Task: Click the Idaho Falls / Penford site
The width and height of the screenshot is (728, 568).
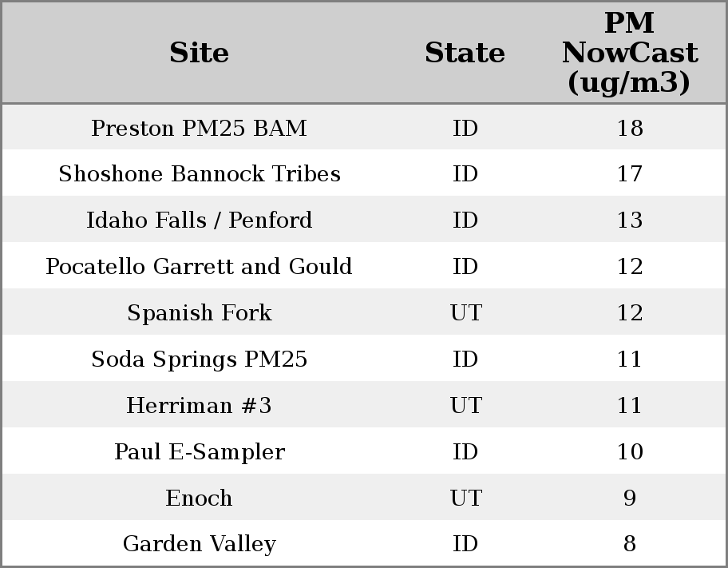Action: pyautogui.click(x=199, y=220)
